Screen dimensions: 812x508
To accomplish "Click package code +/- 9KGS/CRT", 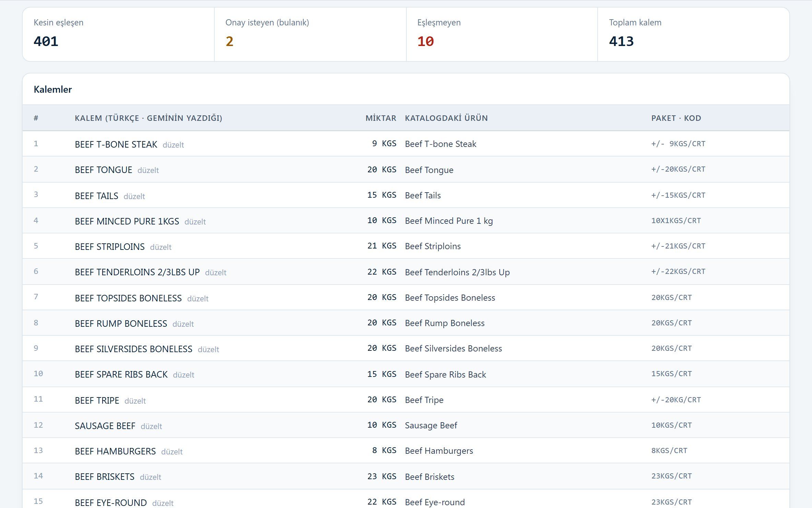I will tap(678, 144).
